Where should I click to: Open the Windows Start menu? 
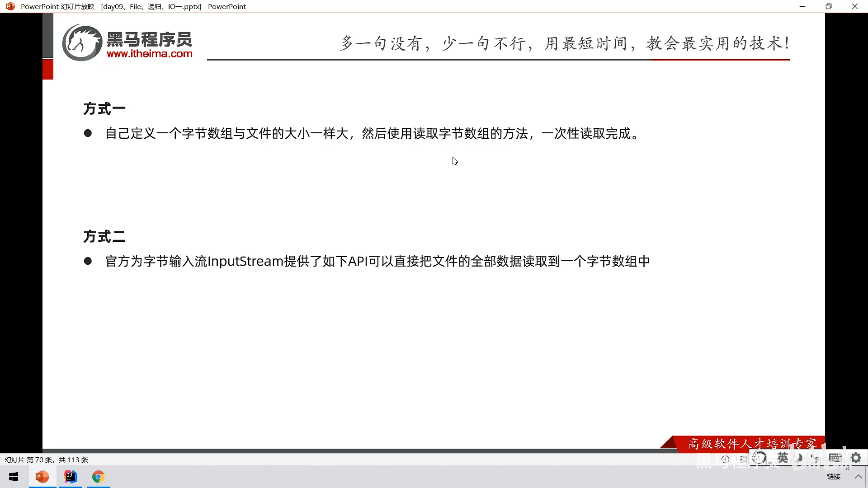(x=14, y=477)
